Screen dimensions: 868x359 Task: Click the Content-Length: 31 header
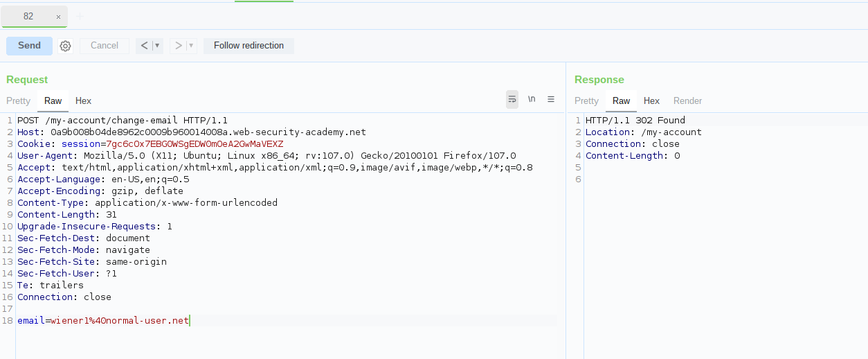click(x=67, y=215)
